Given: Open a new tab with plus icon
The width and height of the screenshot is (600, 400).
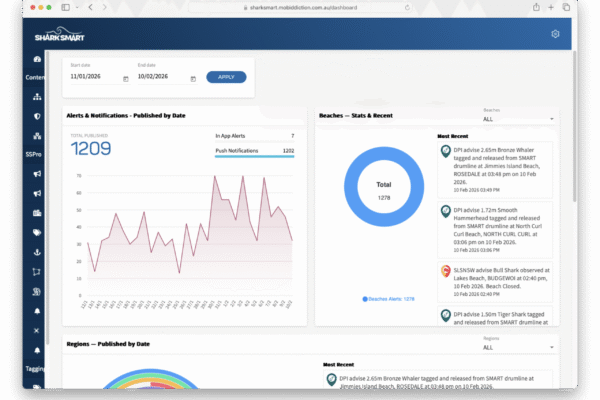Looking at the screenshot, I should [x=551, y=7].
